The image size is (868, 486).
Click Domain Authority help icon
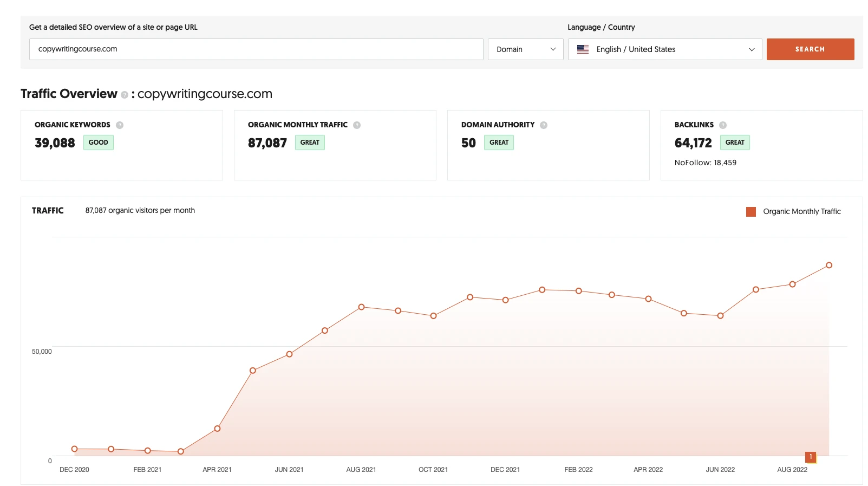tap(544, 125)
